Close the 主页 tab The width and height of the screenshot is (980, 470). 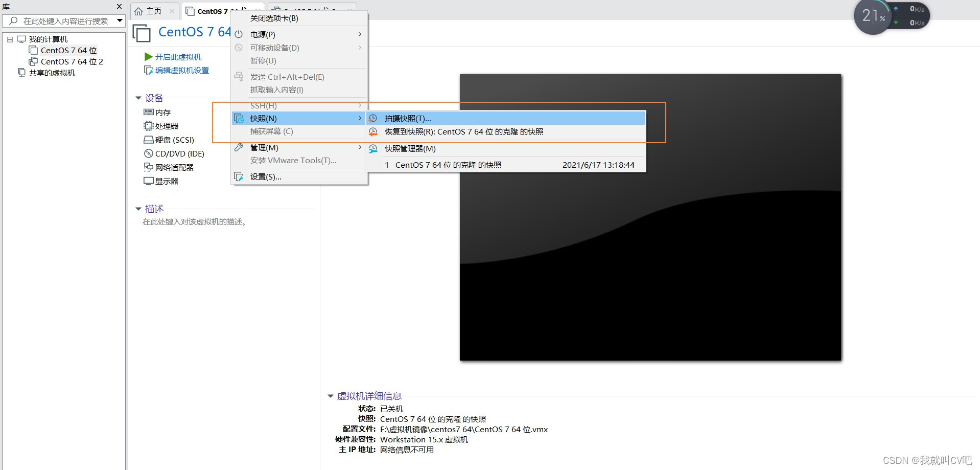pyautogui.click(x=172, y=11)
